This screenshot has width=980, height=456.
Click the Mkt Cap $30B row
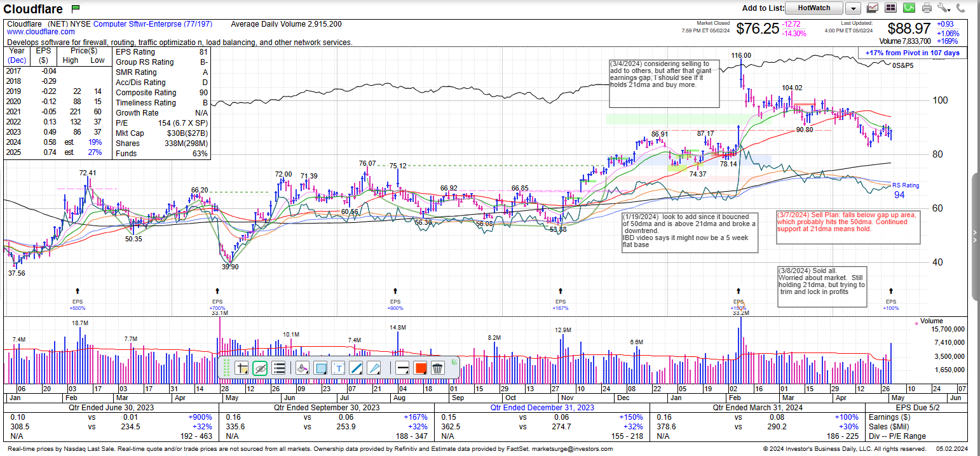(161, 133)
